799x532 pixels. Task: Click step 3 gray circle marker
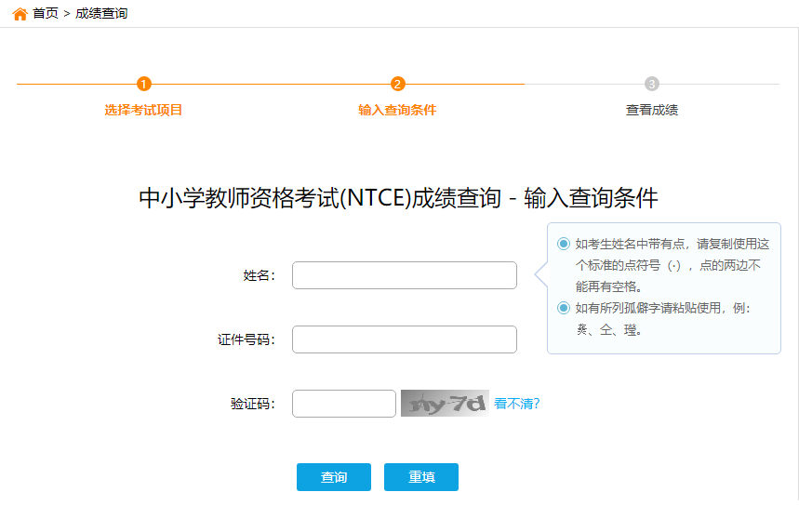click(652, 84)
